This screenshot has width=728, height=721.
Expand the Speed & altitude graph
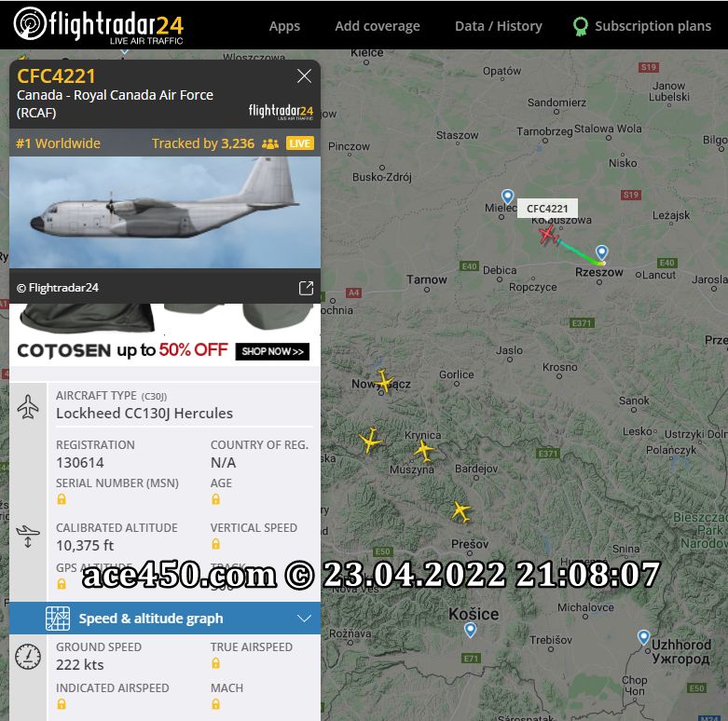pyautogui.click(x=165, y=619)
